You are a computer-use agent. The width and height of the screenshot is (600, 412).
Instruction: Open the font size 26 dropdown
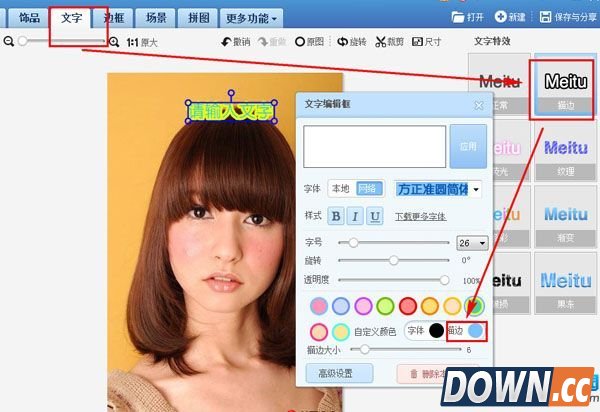coord(484,243)
